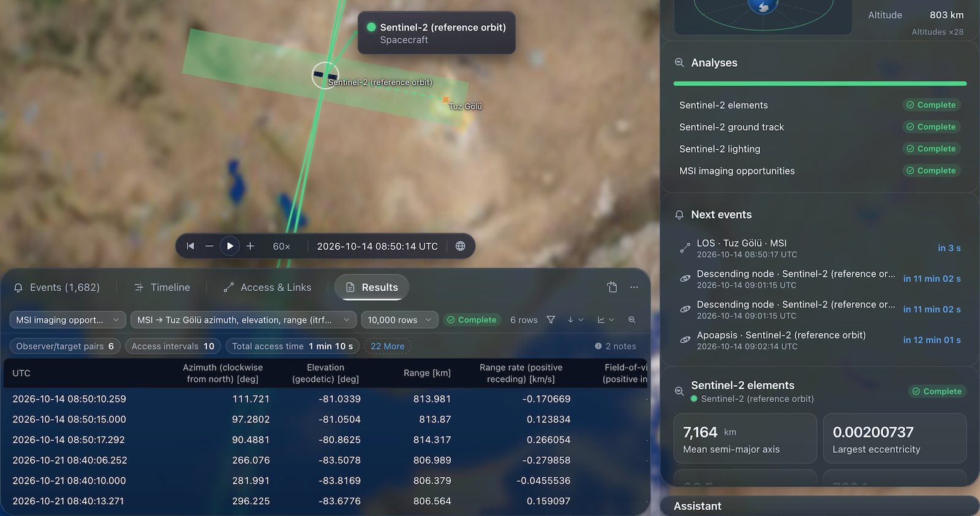980x516 pixels.
Task: Select the LOS · Tuz Gölü · MSI event
Action: click(x=820, y=248)
